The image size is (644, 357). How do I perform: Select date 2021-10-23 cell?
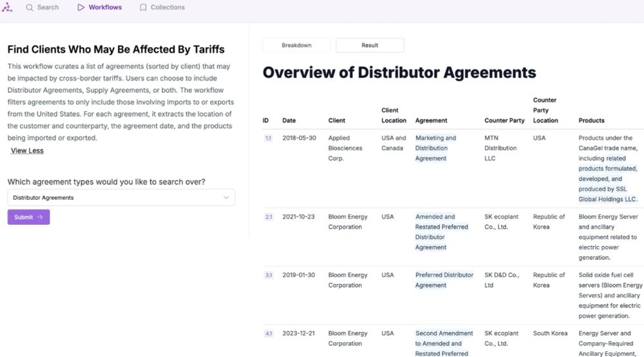pos(298,217)
